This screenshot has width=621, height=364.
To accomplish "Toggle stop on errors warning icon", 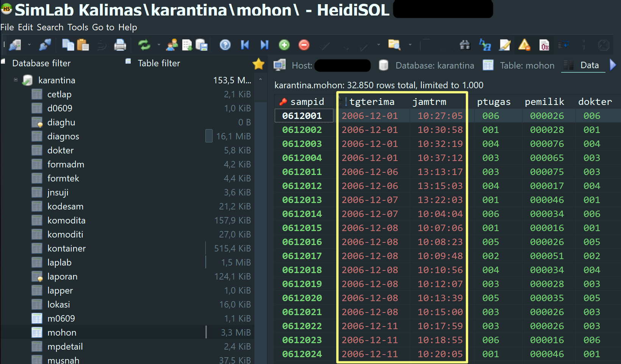I will 524,45.
